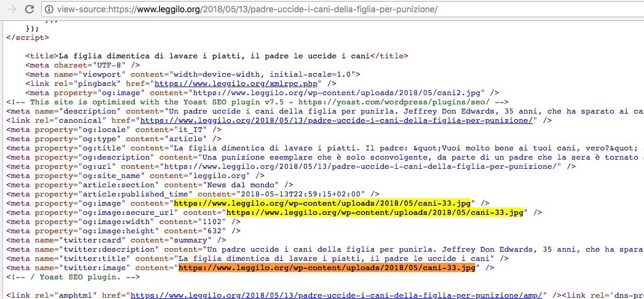Open site info icon in address bar
Screen dimensions: 644x299
49,10
